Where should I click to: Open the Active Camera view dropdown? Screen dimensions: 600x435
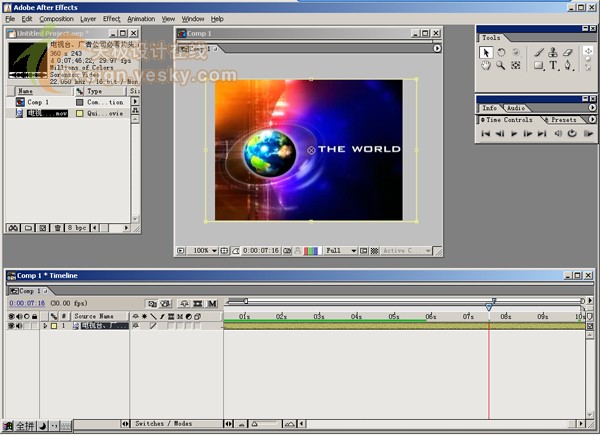406,251
